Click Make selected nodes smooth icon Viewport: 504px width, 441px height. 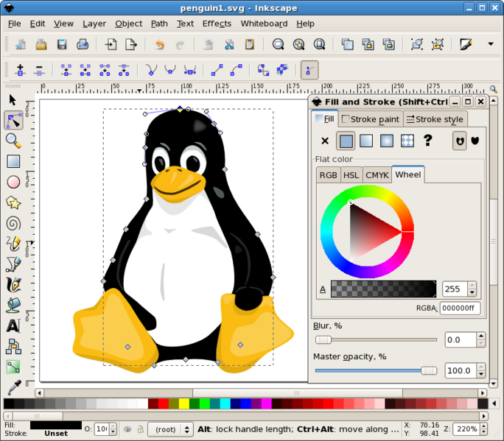tap(170, 70)
